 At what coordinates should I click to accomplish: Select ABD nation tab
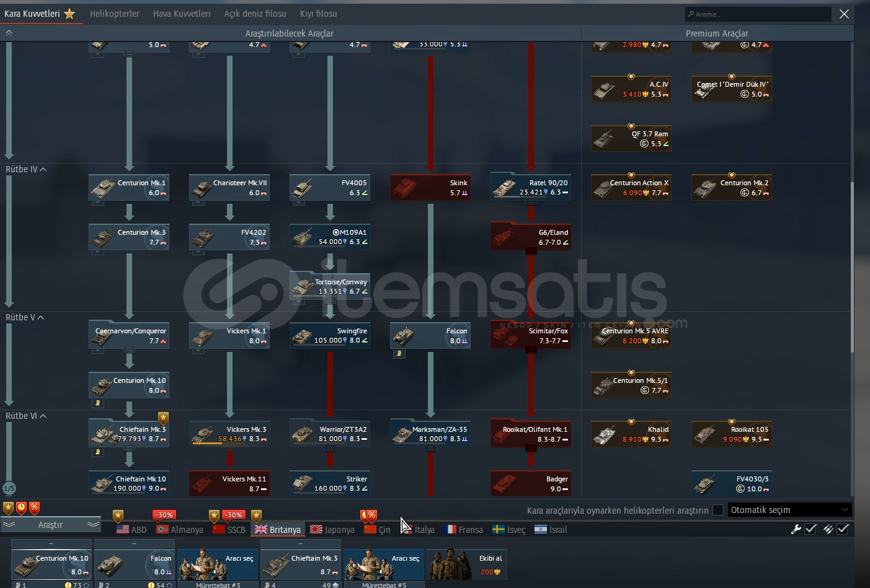[x=131, y=530]
